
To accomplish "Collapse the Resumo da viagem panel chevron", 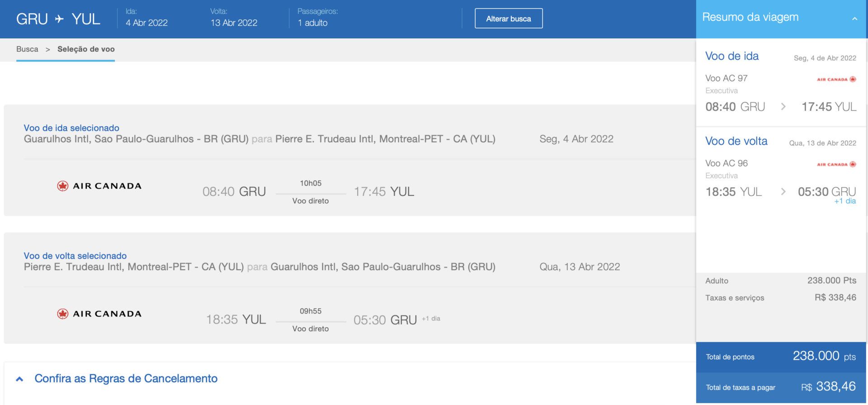I will (854, 19).
